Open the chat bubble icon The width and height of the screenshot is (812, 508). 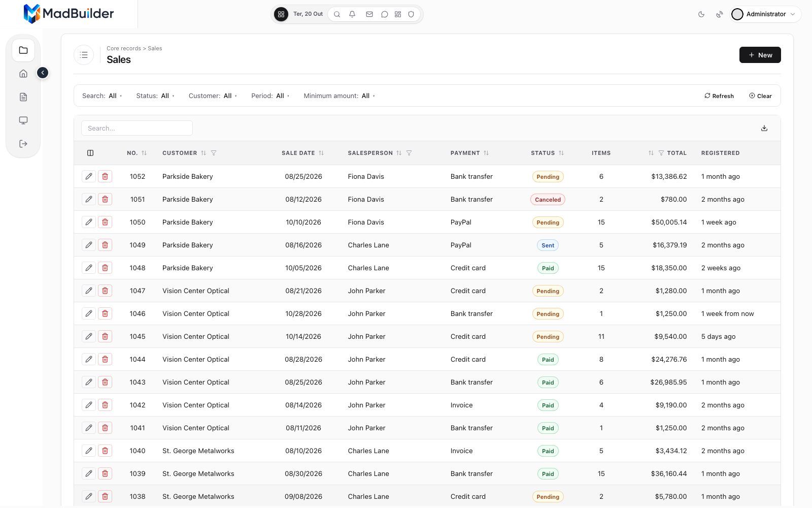click(x=385, y=14)
